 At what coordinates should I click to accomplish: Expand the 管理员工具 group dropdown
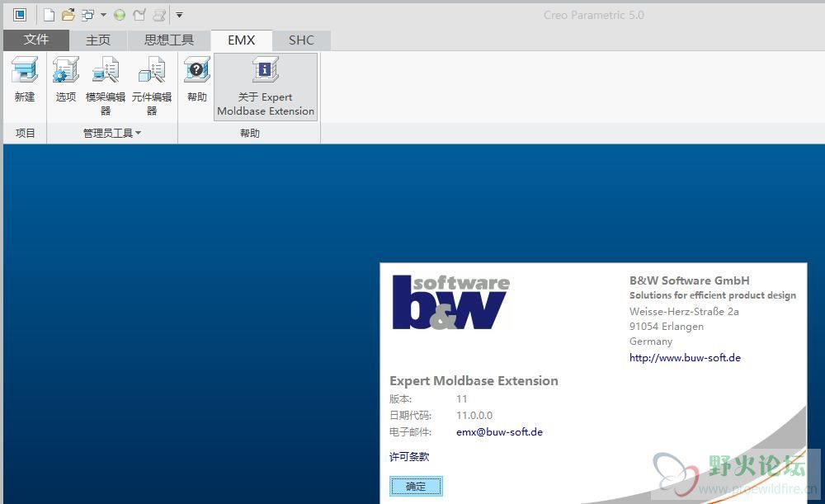[x=112, y=133]
